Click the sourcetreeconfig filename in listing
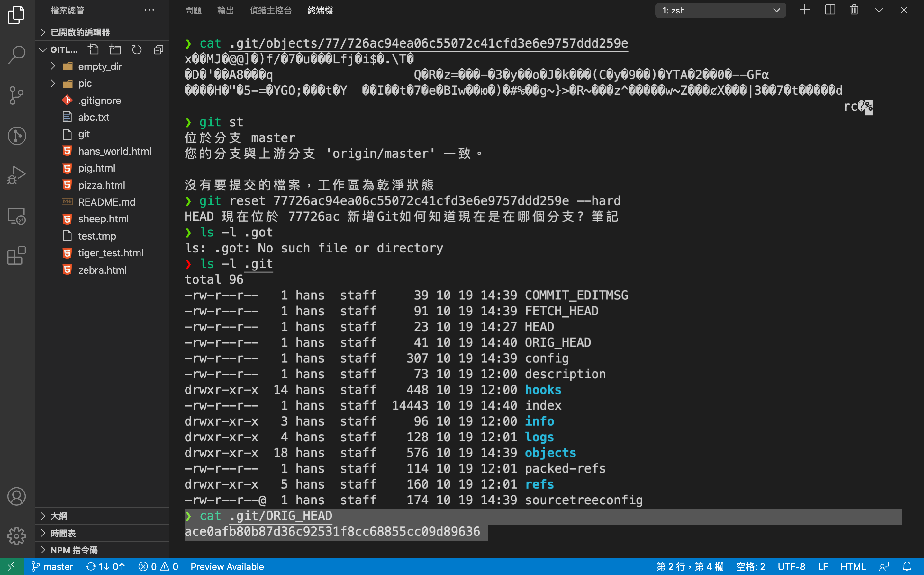This screenshot has width=924, height=575. tap(584, 500)
